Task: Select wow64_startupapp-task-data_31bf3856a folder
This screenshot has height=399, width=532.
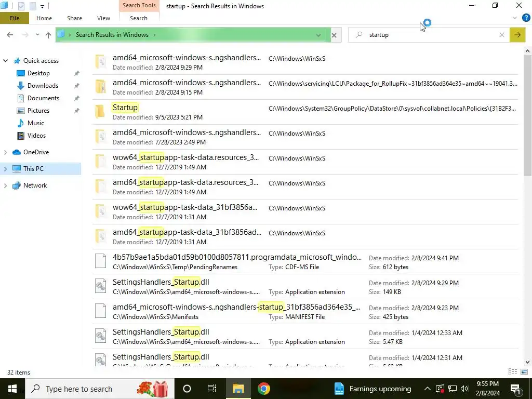Action: [x=305, y=212]
